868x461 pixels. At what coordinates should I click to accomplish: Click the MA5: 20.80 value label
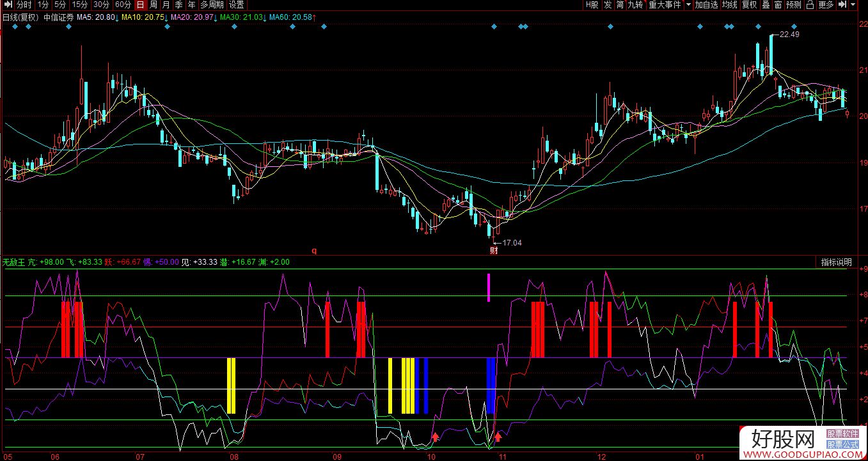coord(96,17)
